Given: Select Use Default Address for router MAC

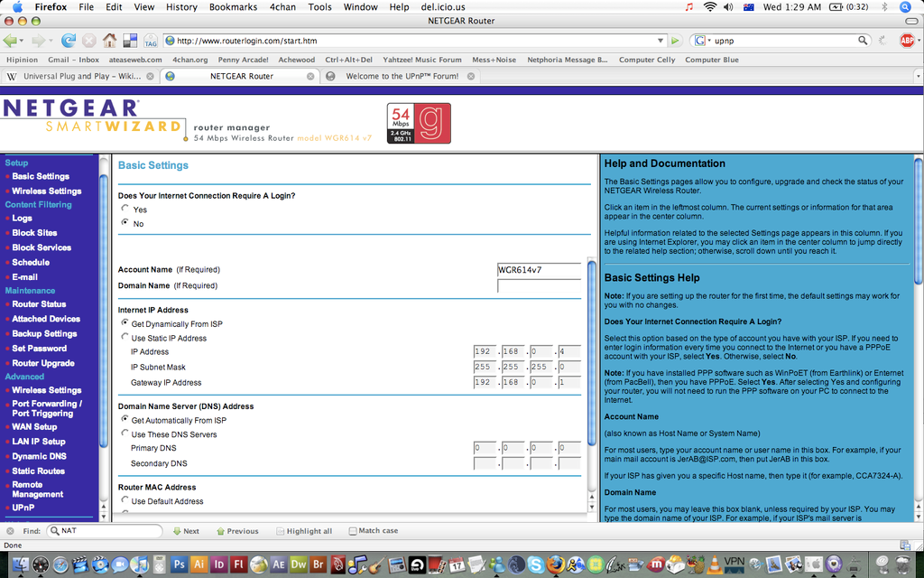Looking at the screenshot, I should click(x=125, y=499).
